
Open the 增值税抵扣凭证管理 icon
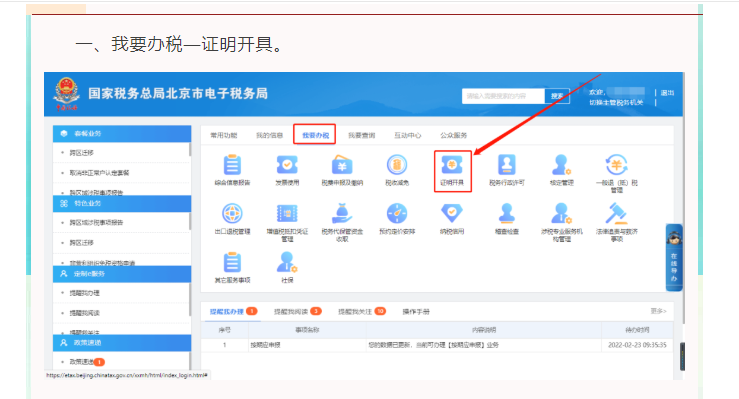coord(287,214)
